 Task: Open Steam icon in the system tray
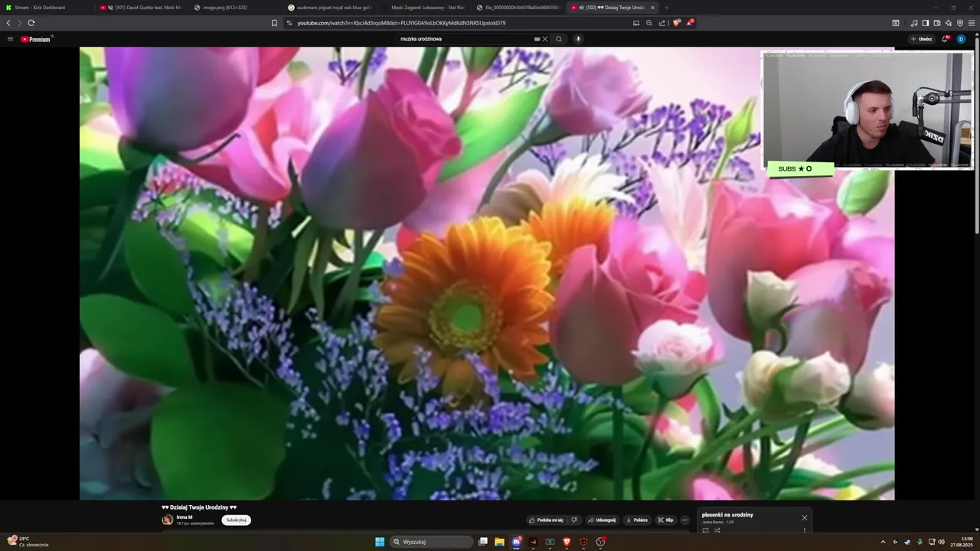pos(907,542)
